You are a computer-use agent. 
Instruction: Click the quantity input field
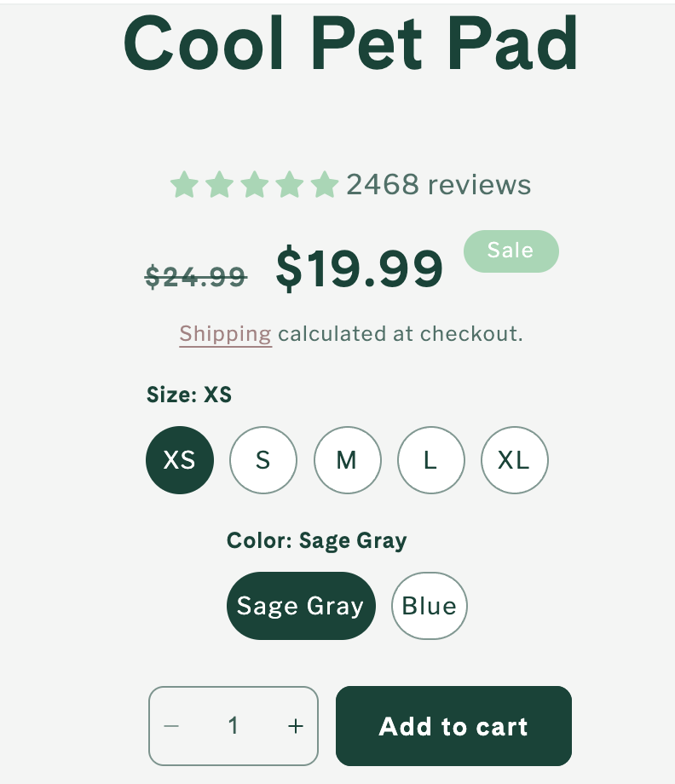pos(234,726)
